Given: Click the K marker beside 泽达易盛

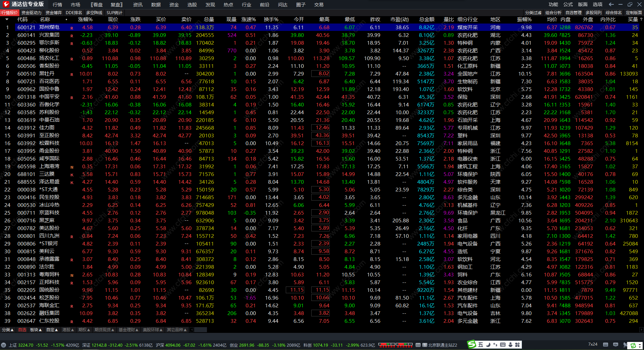Looking at the screenshot, I should [x=72, y=182].
